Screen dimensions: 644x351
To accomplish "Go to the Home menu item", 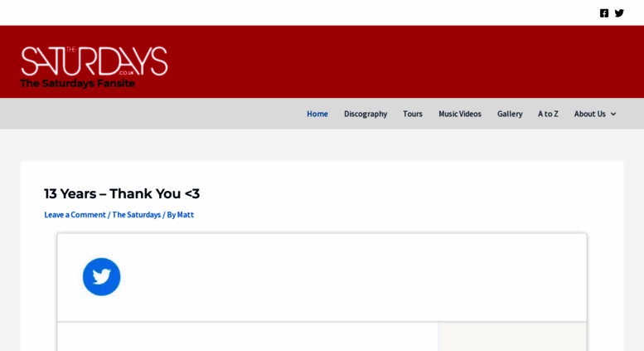I will point(317,114).
